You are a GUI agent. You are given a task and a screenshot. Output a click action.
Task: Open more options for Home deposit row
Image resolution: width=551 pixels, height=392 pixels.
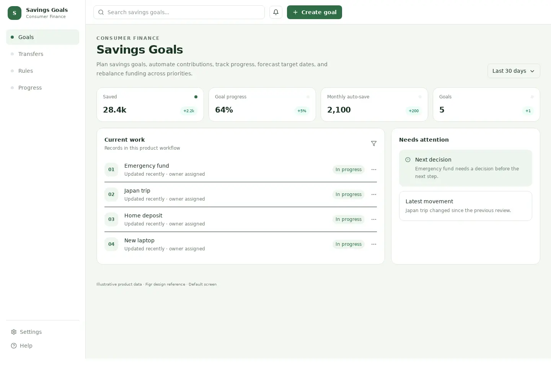pos(374,219)
